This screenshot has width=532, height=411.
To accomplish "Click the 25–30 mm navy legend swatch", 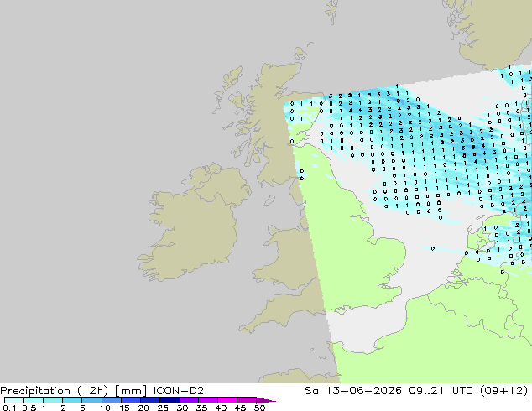I will point(170,400).
